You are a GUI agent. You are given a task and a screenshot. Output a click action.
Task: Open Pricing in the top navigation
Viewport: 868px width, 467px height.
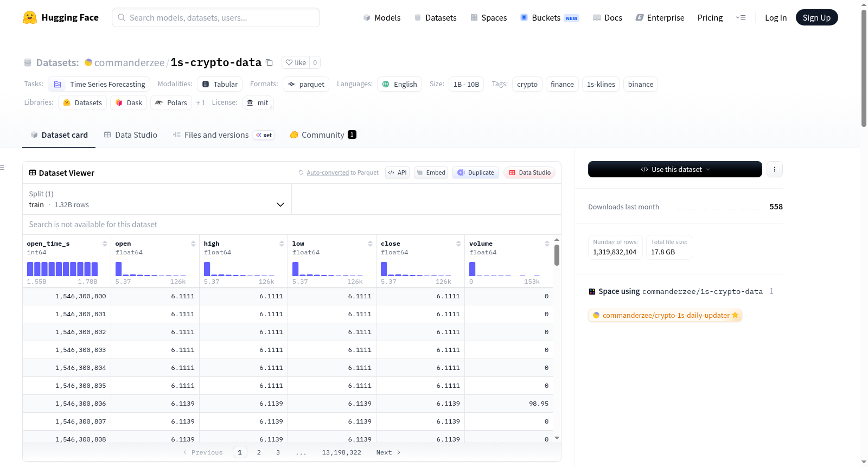pyautogui.click(x=710, y=18)
